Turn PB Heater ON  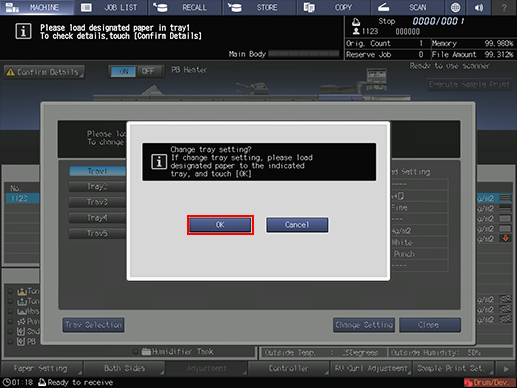coord(123,71)
